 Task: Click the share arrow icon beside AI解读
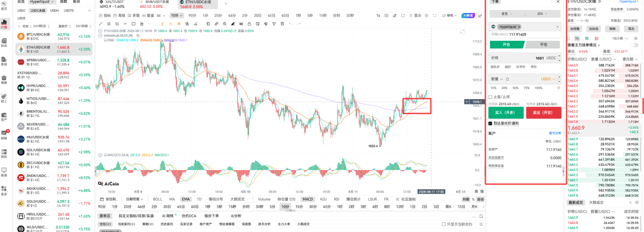click(480, 15)
